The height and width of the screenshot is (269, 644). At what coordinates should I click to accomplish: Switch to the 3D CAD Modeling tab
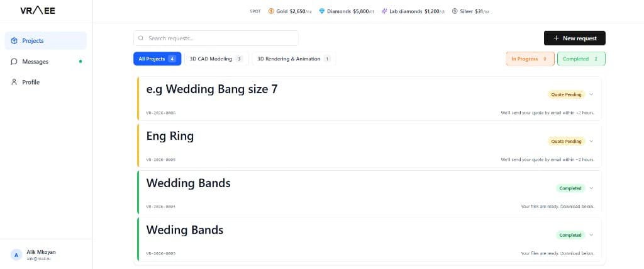pyautogui.click(x=216, y=59)
